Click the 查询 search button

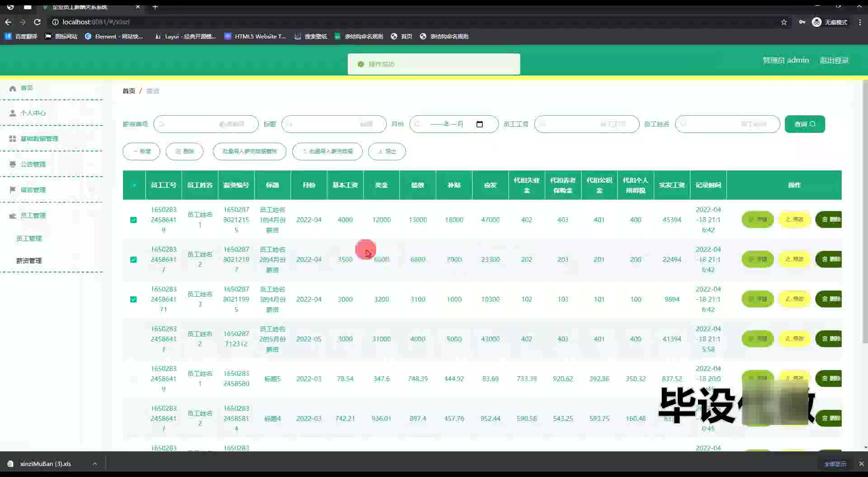[x=805, y=124]
